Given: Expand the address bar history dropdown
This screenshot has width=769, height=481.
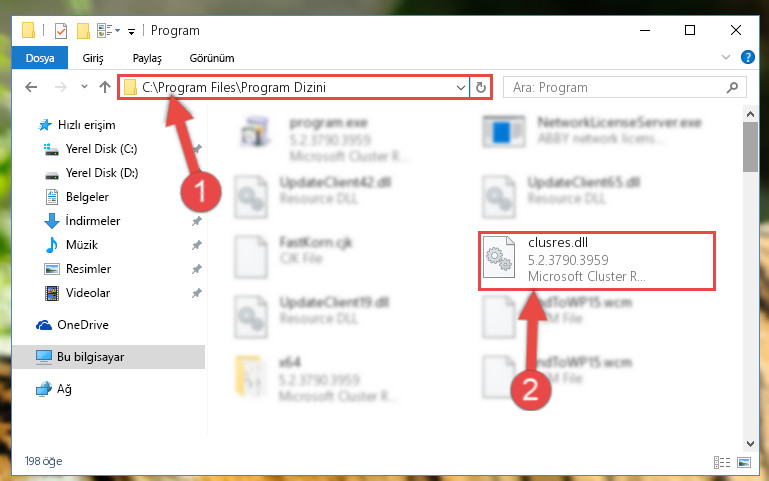Looking at the screenshot, I should (461, 87).
